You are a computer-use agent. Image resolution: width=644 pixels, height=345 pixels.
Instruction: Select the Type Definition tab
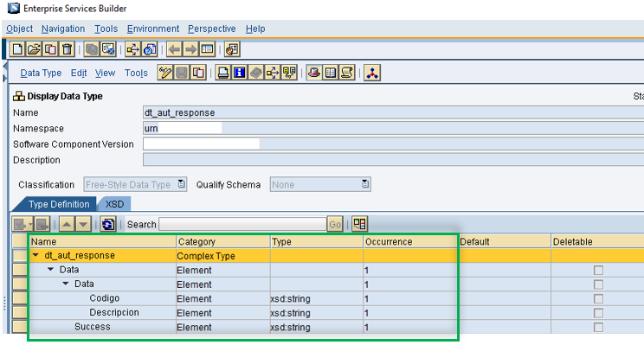[59, 204]
